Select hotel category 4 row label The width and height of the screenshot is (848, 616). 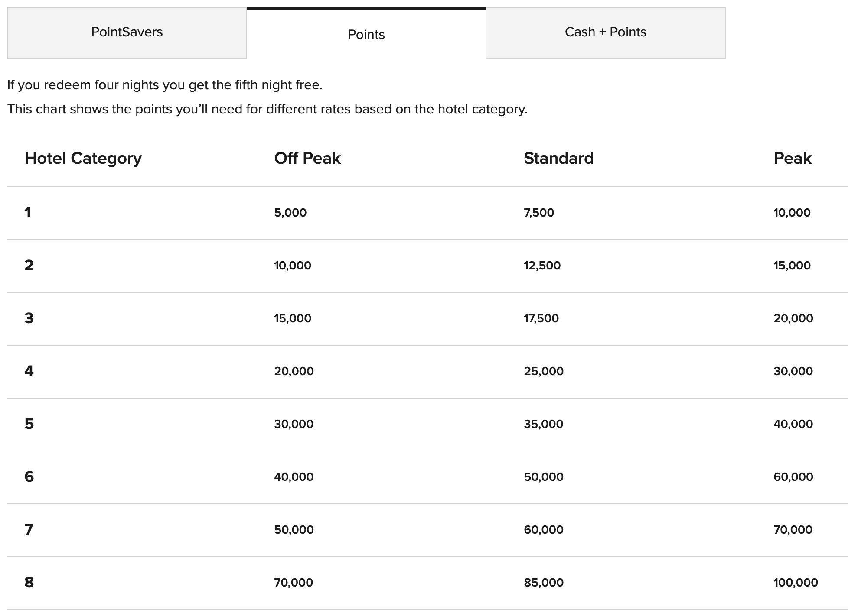click(29, 371)
